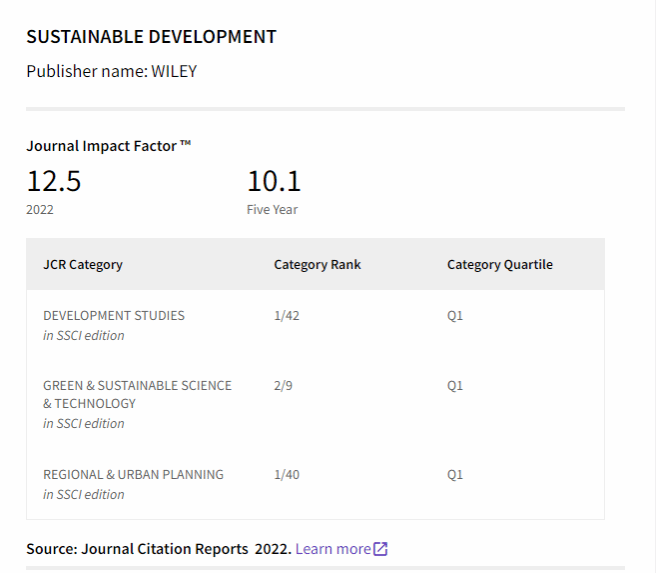656x573 pixels.
Task: Click the 10.1 five-year impact value
Action: (x=274, y=182)
